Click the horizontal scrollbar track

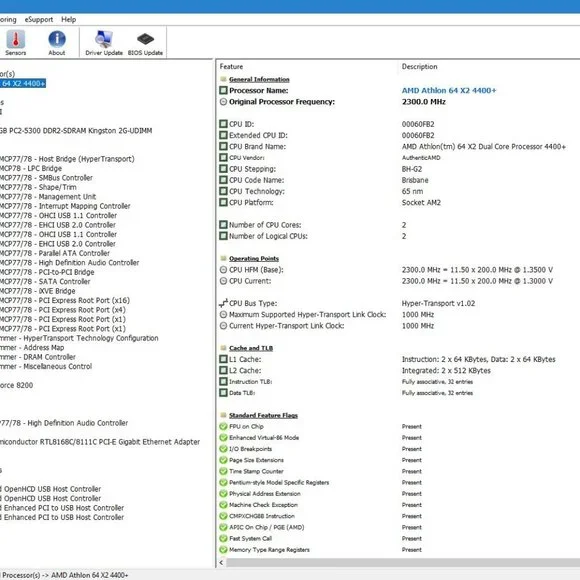403,563
